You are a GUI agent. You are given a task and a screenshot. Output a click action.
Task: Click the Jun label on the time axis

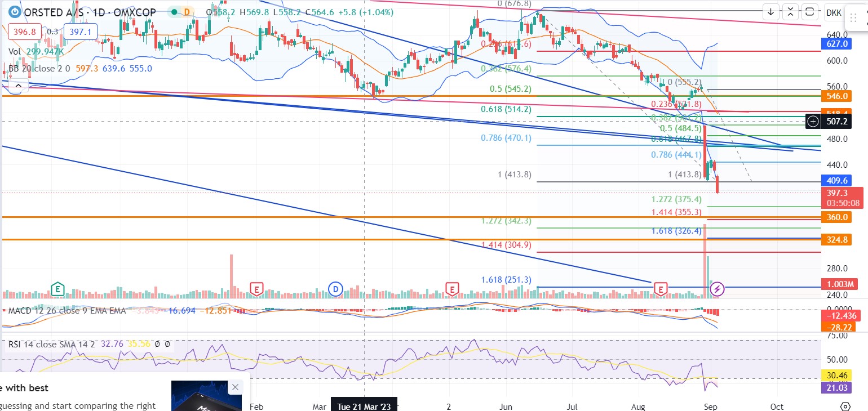coord(506,406)
